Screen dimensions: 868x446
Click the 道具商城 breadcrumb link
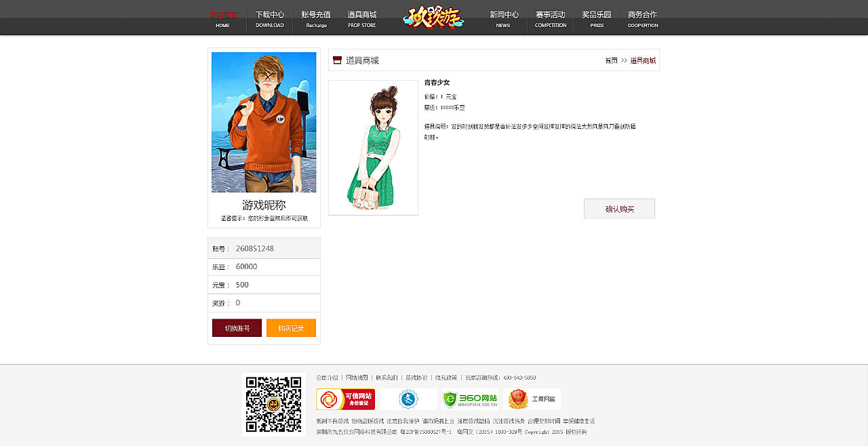(643, 60)
